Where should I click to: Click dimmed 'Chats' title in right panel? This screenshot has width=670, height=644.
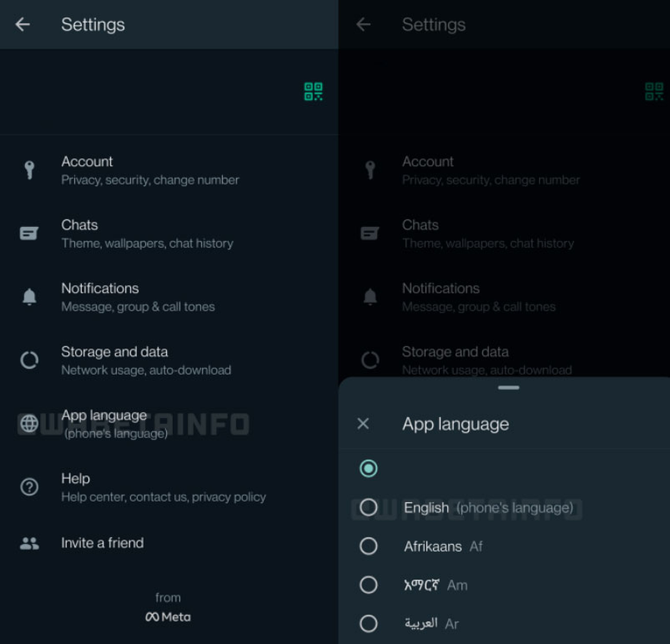pyautogui.click(x=420, y=225)
